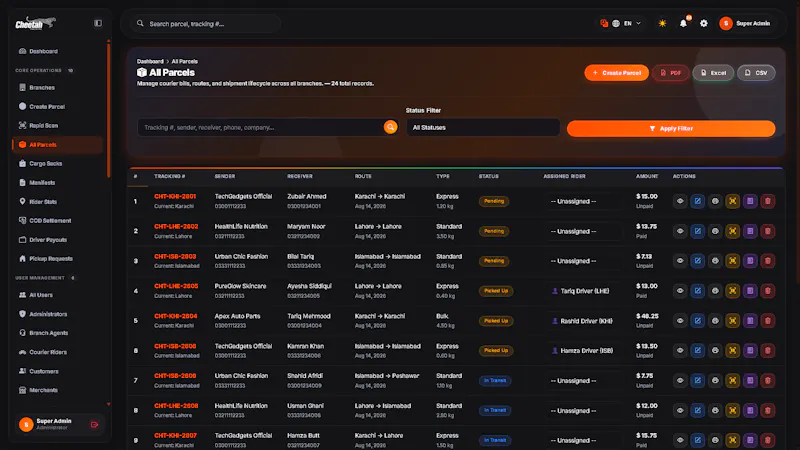View parcel CHT-ISB-2603 via eye icon
This screenshot has height=450, width=800.
click(680, 261)
